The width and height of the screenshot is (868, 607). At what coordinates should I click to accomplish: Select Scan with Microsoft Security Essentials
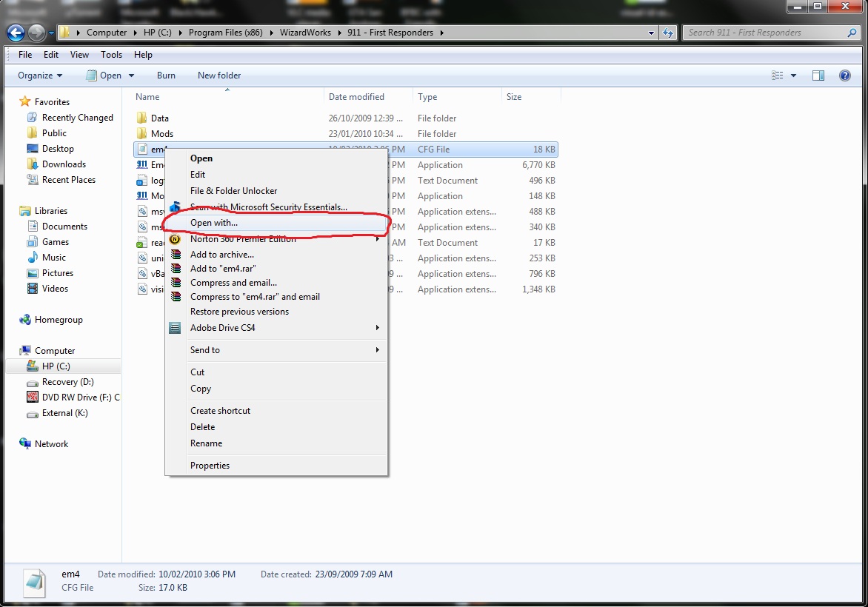pyautogui.click(x=277, y=207)
